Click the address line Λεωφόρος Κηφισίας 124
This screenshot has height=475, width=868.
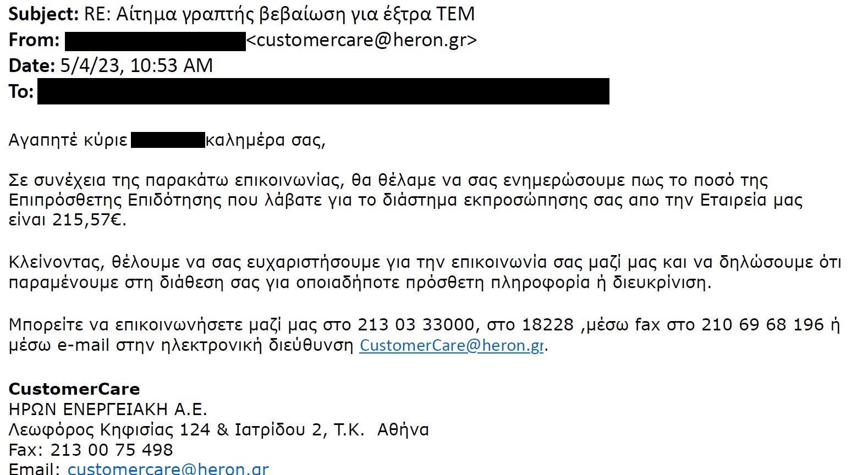[109, 429]
